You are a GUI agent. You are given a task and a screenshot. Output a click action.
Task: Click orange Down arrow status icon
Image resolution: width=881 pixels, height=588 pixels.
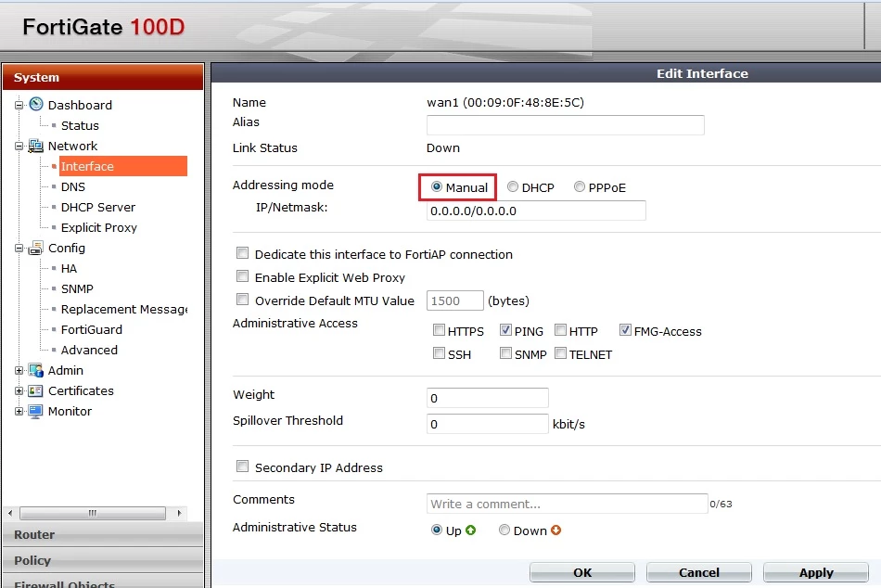point(555,530)
